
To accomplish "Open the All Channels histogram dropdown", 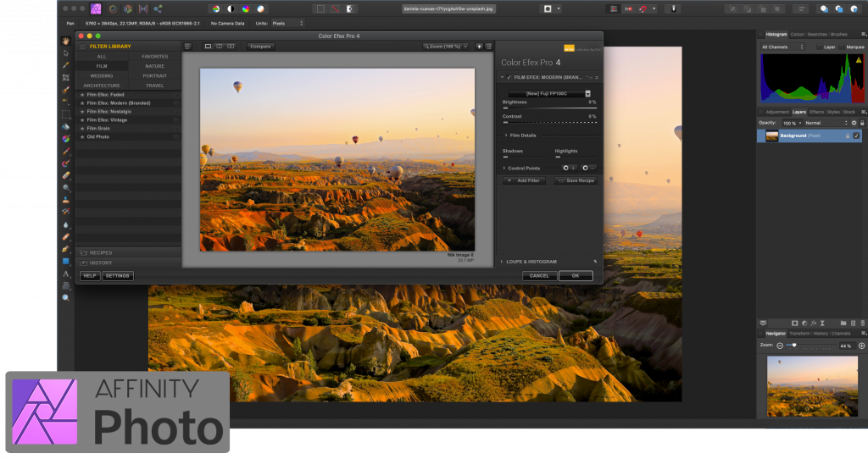I will 784,47.
